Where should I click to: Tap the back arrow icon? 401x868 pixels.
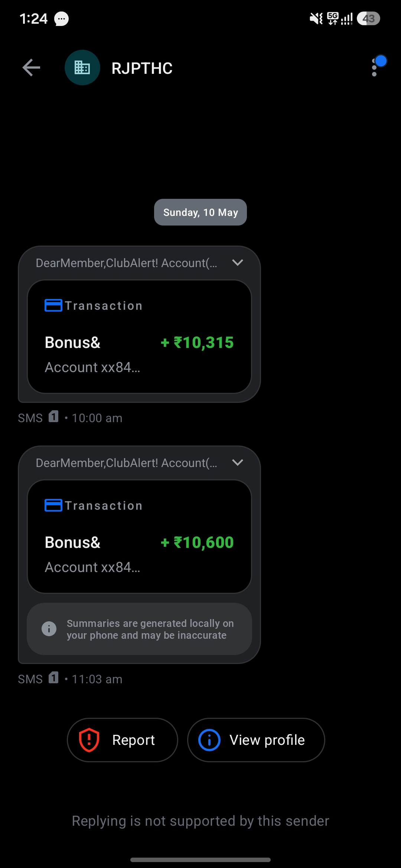[31, 68]
